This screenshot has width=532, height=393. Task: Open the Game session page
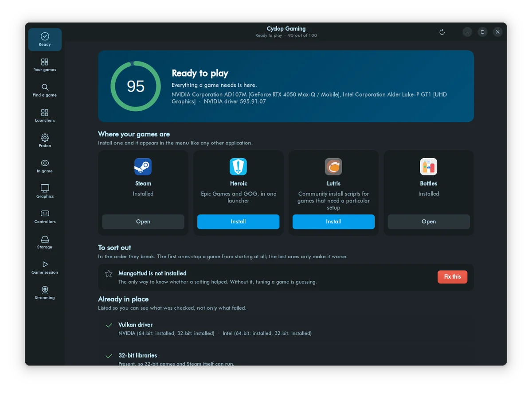[45, 267]
